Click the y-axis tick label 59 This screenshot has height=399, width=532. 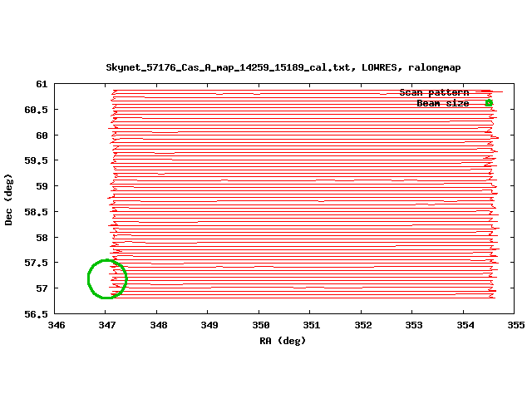click(x=42, y=186)
